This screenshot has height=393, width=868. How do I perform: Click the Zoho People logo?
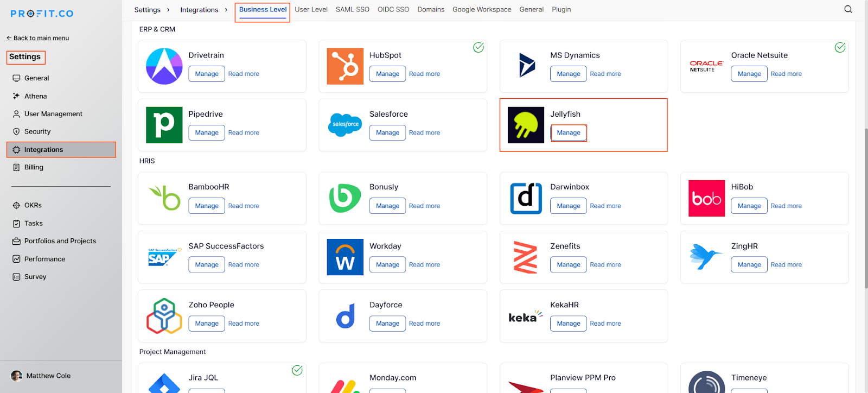tap(164, 316)
